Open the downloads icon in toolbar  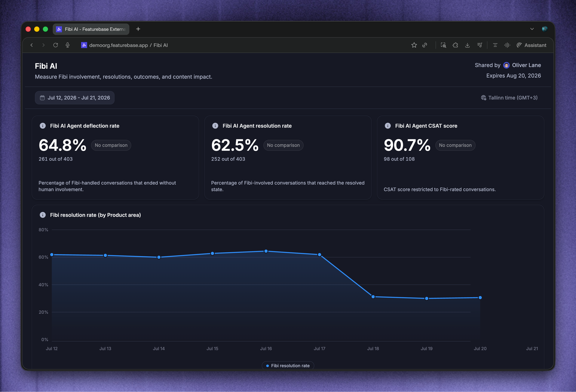point(467,45)
